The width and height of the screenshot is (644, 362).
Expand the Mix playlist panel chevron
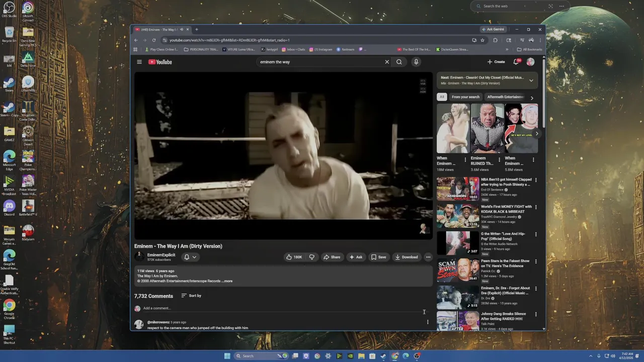coord(531,80)
